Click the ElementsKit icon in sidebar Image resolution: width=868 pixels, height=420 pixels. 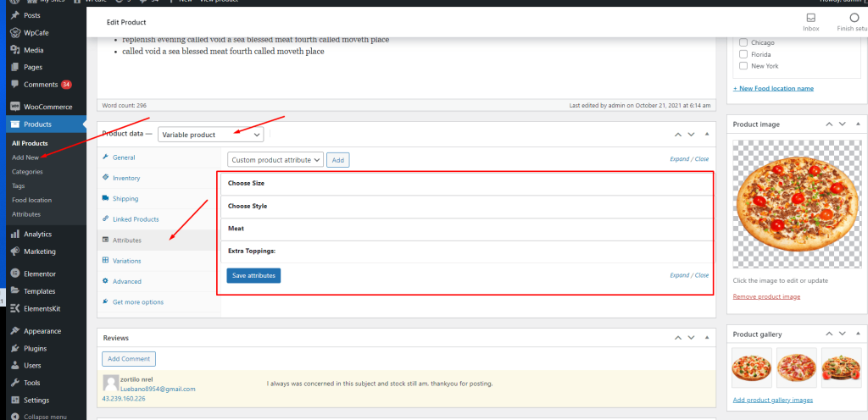click(x=15, y=308)
